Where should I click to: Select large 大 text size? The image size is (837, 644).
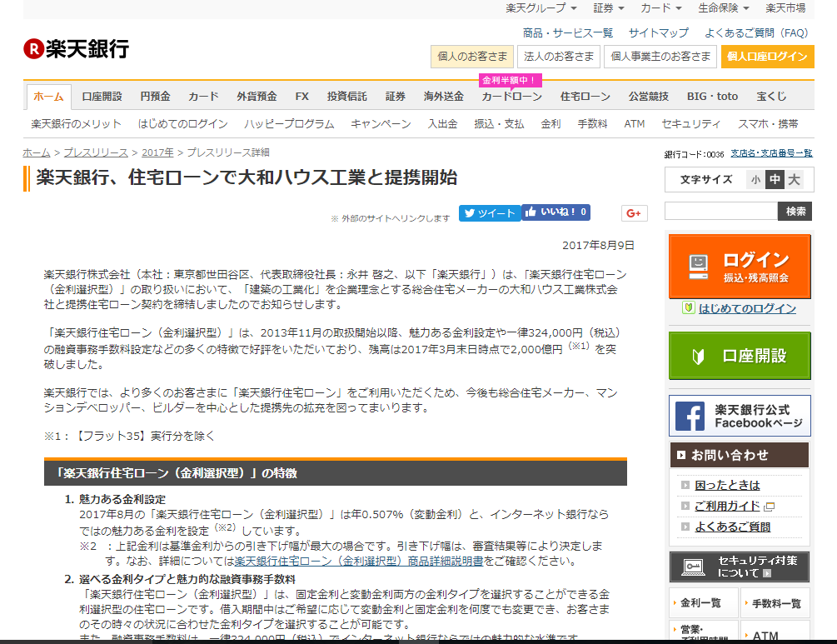794,179
